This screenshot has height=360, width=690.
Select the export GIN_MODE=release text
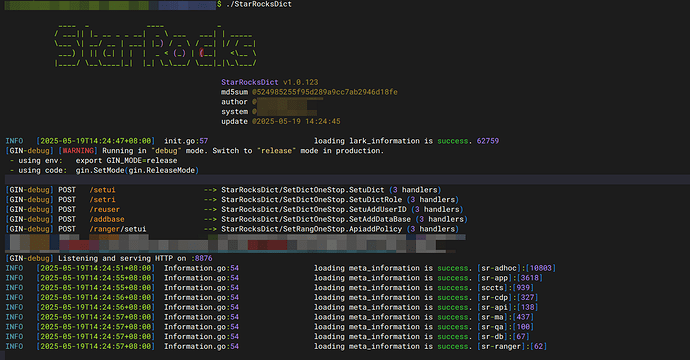pyautogui.click(x=126, y=161)
